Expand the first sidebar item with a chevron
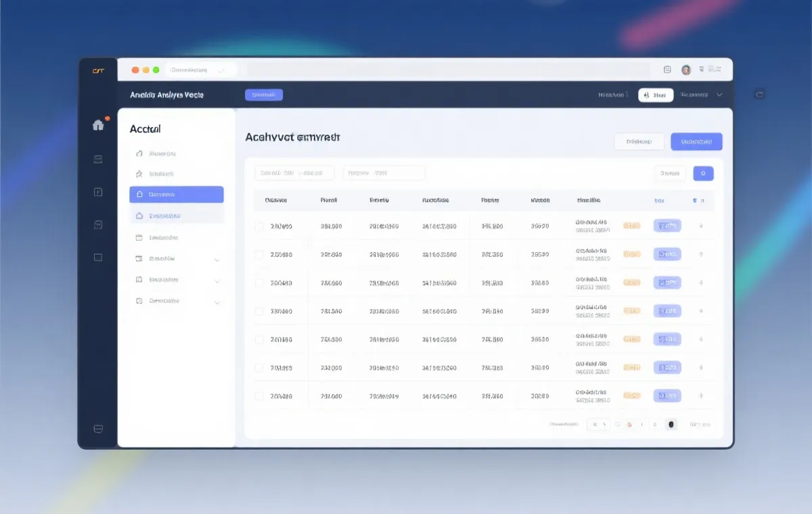The width and height of the screenshot is (812, 514). pyautogui.click(x=217, y=259)
